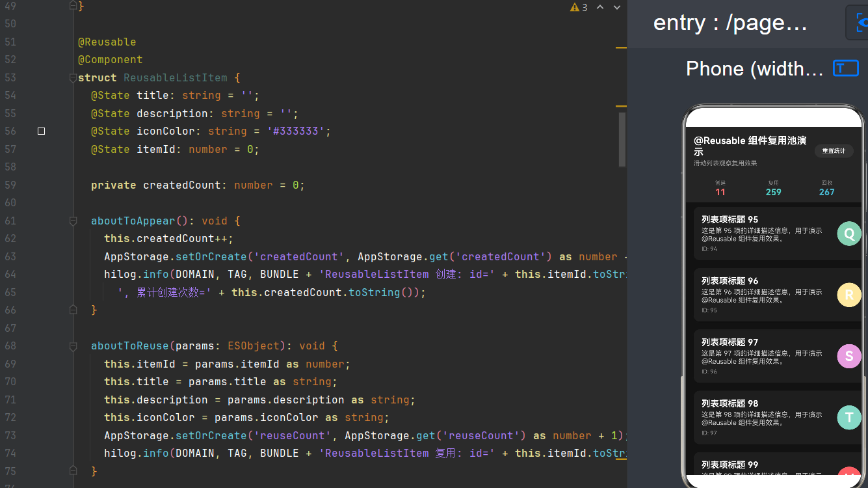The image size is (868, 488).
Task: Tap the green Q avatar in the preview
Action: click(x=848, y=234)
